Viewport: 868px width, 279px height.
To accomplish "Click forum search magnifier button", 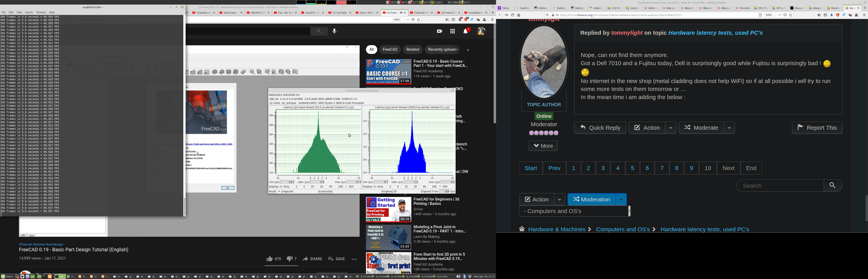I will 833,186.
